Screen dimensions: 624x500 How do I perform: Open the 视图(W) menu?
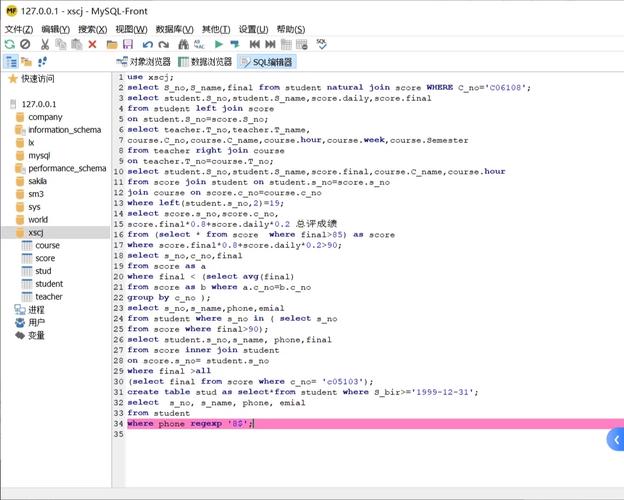[x=131, y=29]
